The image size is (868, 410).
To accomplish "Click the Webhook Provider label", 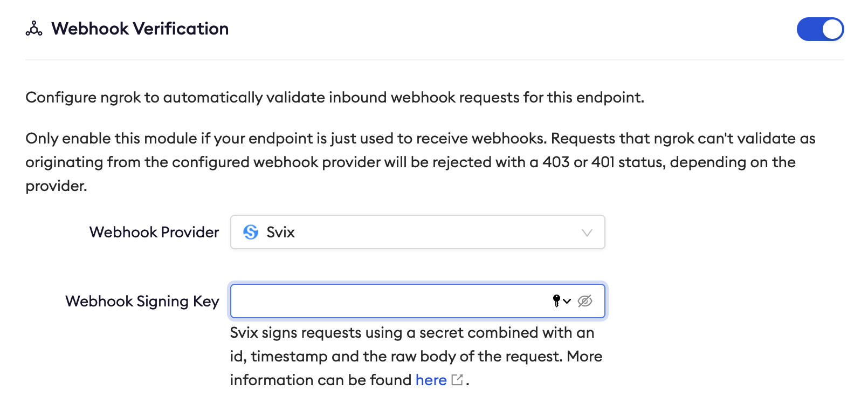I will [x=154, y=232].
